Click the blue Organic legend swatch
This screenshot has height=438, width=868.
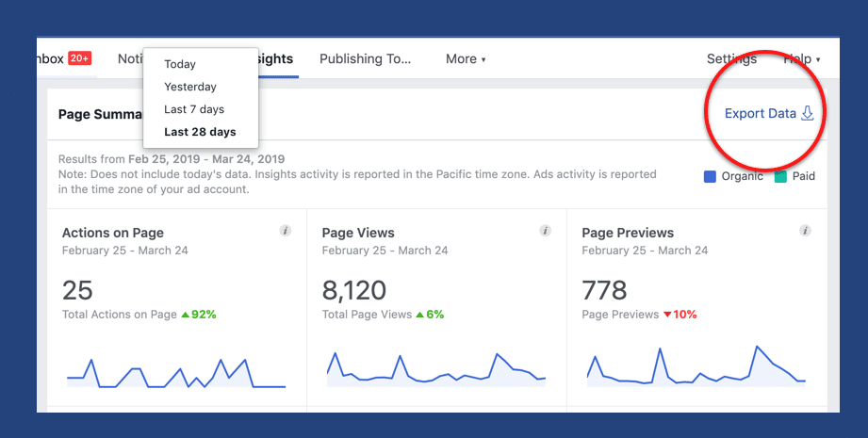click(710, 176)
